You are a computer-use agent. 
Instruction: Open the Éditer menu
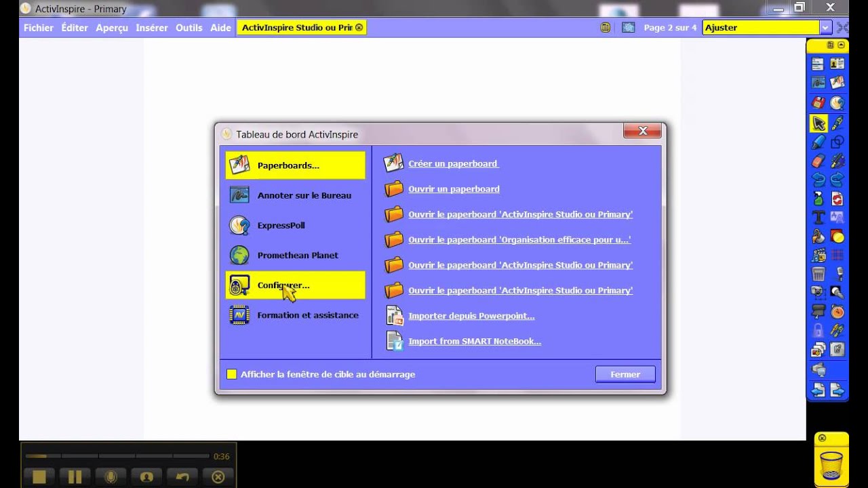click(x=75, y=28)
